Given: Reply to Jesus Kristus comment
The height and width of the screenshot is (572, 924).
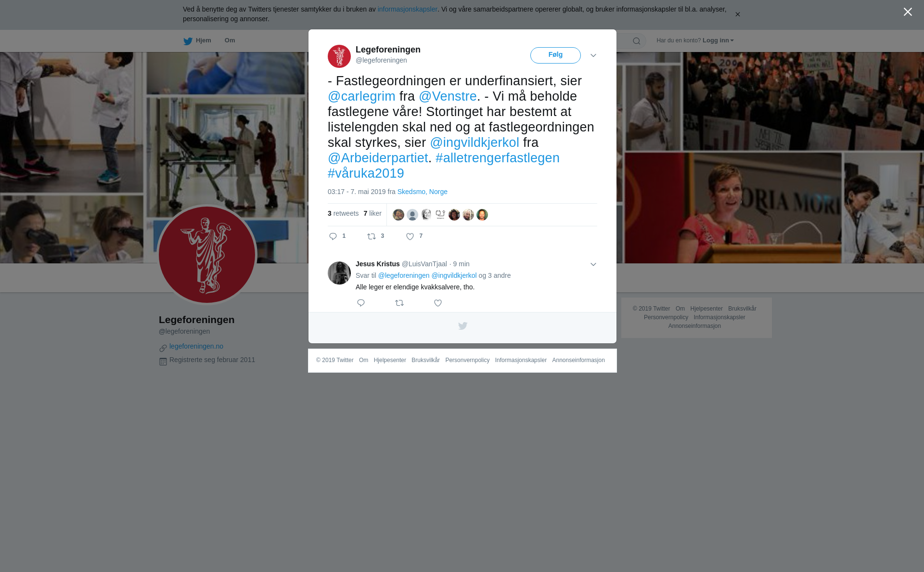Looking at the screenshot, I should tap(361, 303).
